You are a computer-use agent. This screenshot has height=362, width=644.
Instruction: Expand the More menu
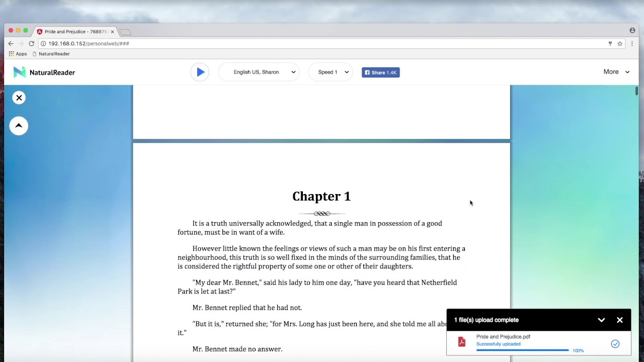point(616,72)
